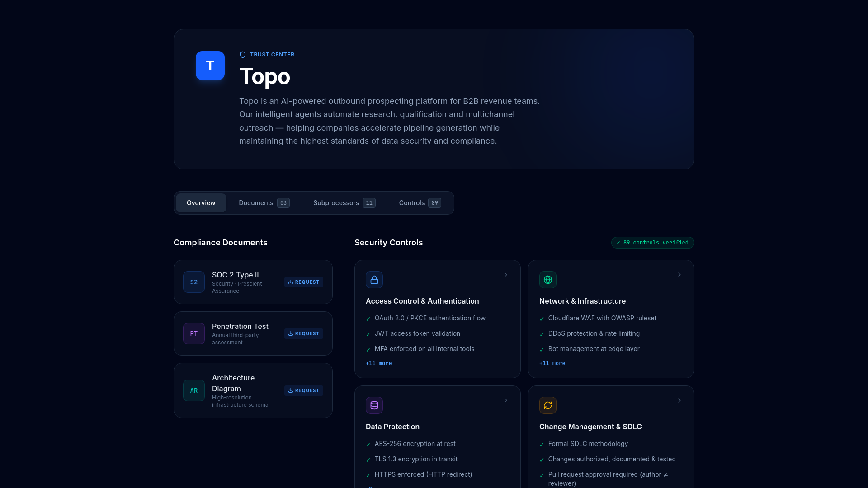The image size is (868, 488).
Task: Show 11 more Access Control items
Action: [x=379, y=363]
